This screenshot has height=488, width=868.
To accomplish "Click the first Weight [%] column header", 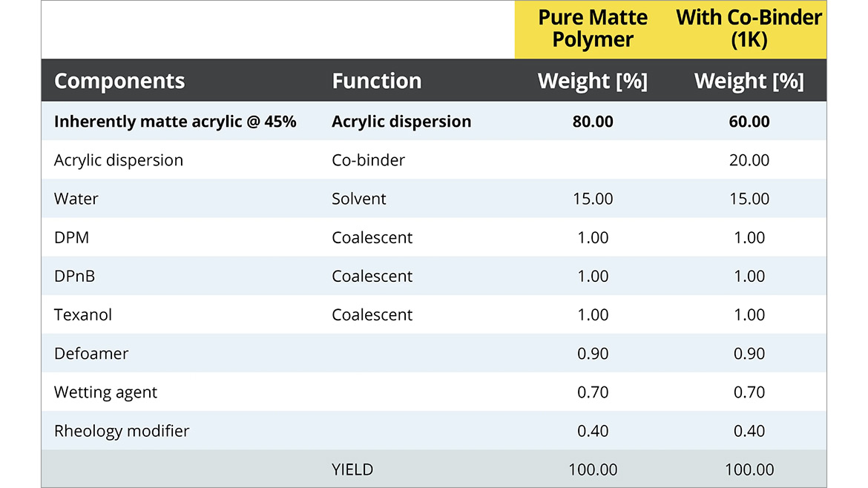I will click(x=593, y=81).
